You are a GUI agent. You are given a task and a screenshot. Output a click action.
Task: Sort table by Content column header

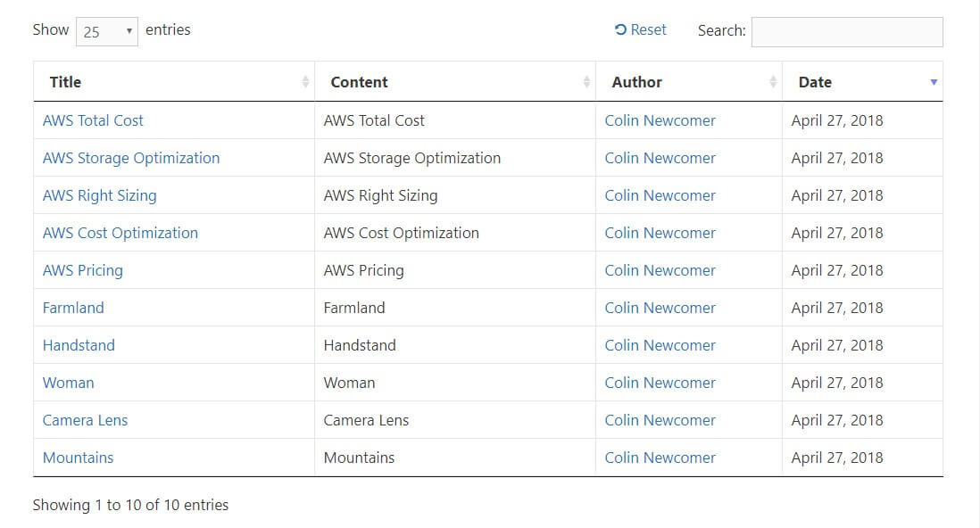click(455, 82)
